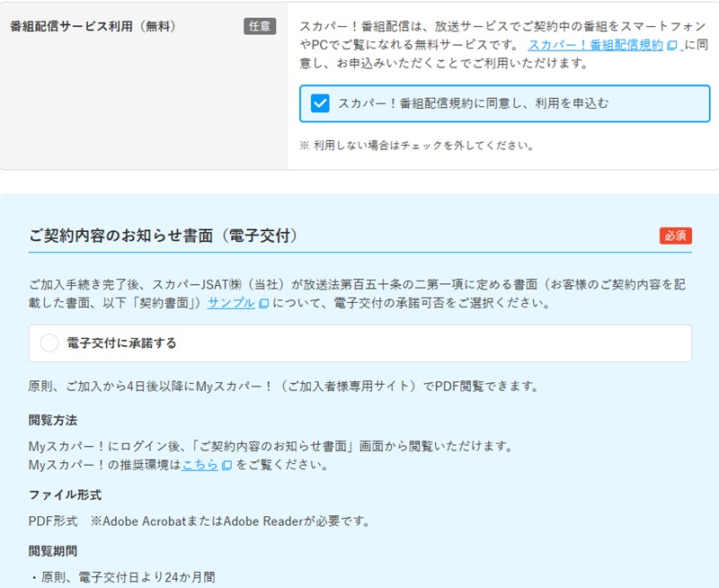Image resolution: width=719 pixels, height=588 pixels.
Task: Click the 電子交付日より24か月間 bullet text
Action: (x=128, y=577)
